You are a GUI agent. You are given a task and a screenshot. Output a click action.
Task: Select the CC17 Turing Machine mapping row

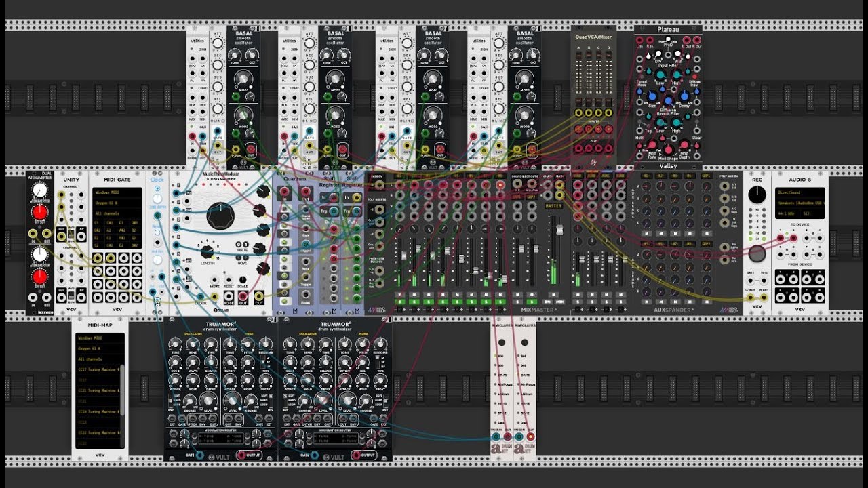tap(98, 369)
